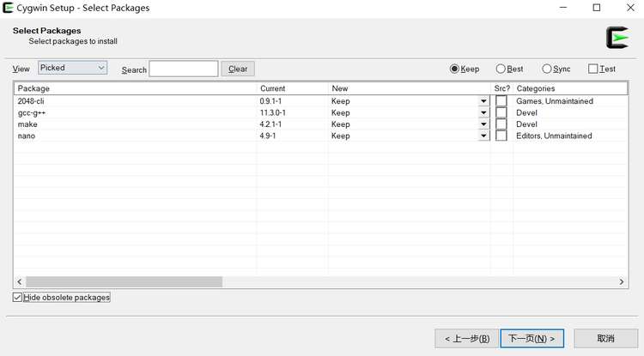644x356 pixels.
Task: Click the Games, Unmaintained category text
Action: [x=555, y=101]
